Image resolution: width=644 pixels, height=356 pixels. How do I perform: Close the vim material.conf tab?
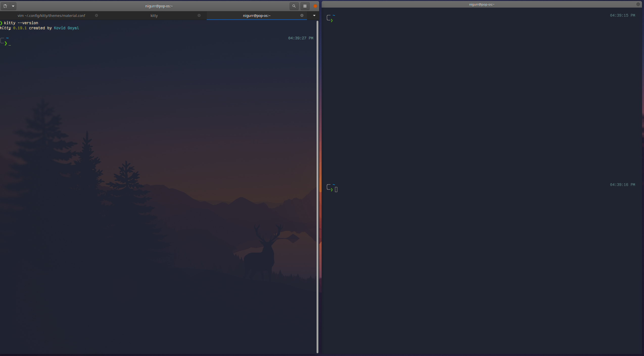point(97,15)
